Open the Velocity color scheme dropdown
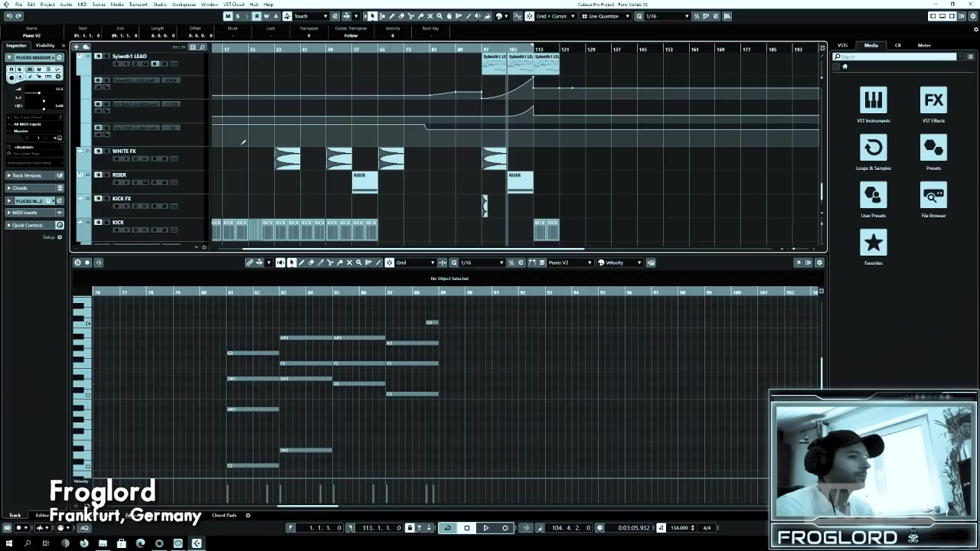 pos(622,262)
